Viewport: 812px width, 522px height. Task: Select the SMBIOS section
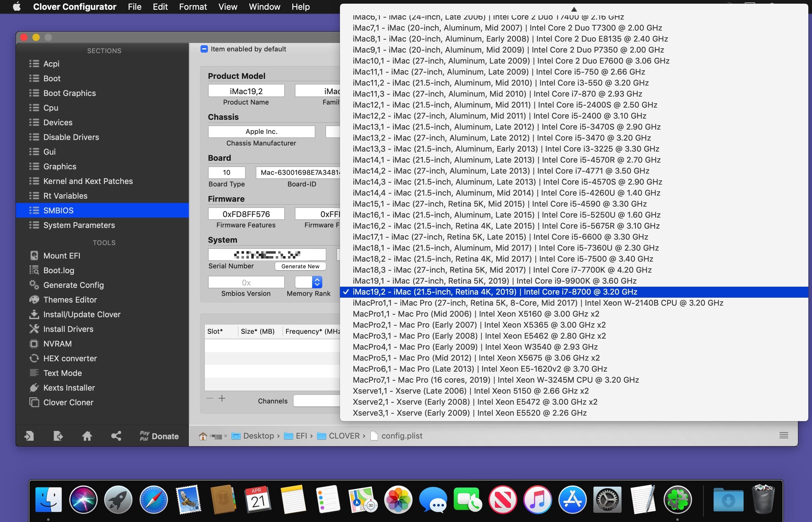(102, 211)
